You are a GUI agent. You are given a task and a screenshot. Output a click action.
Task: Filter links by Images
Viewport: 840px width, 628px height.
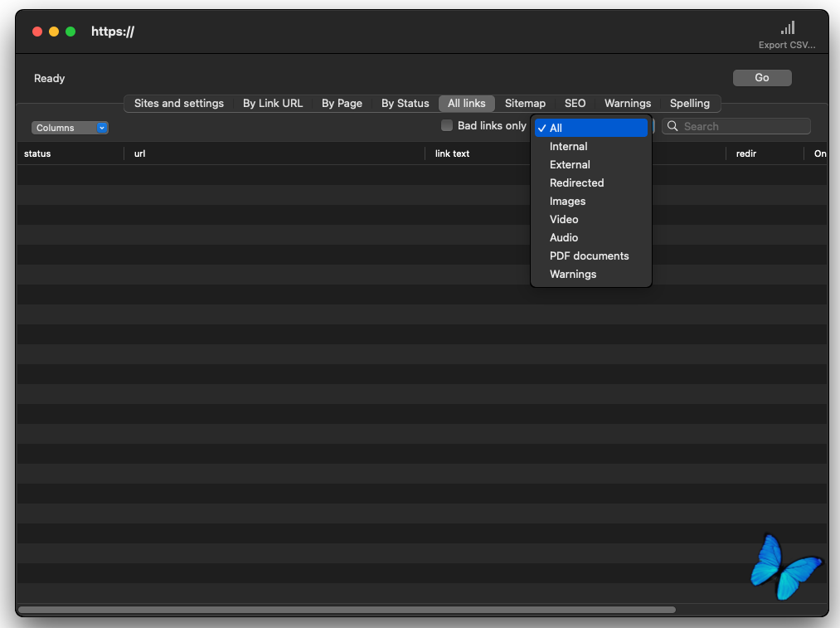point(567,202)
